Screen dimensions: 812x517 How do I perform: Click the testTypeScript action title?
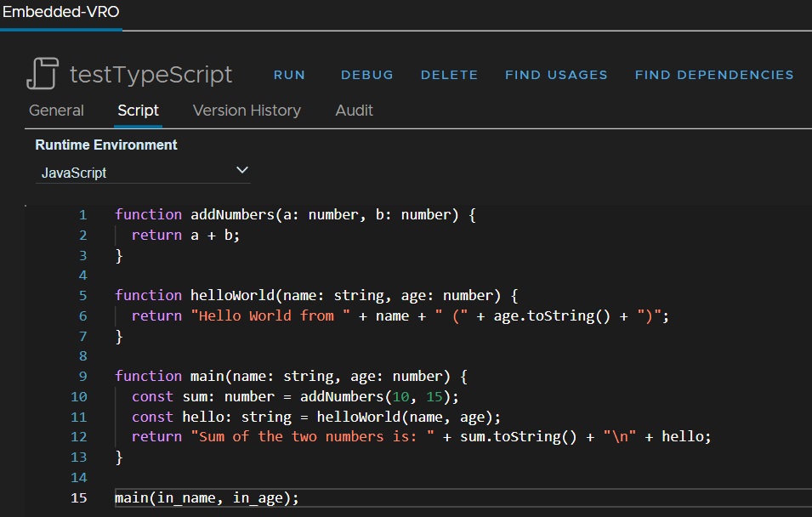pos(150,75)
